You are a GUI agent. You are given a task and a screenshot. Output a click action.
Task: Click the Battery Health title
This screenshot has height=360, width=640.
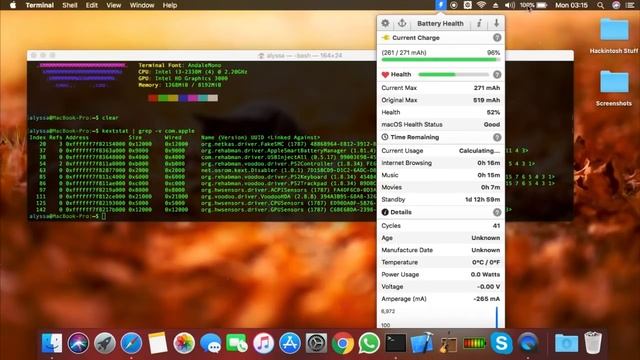coord(440,23)
